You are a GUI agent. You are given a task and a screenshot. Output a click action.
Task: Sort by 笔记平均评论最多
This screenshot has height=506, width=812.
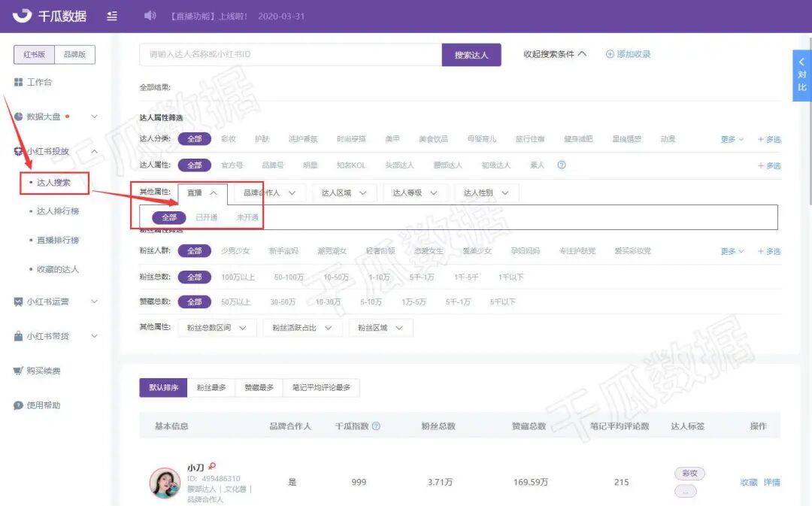point(321,387)
